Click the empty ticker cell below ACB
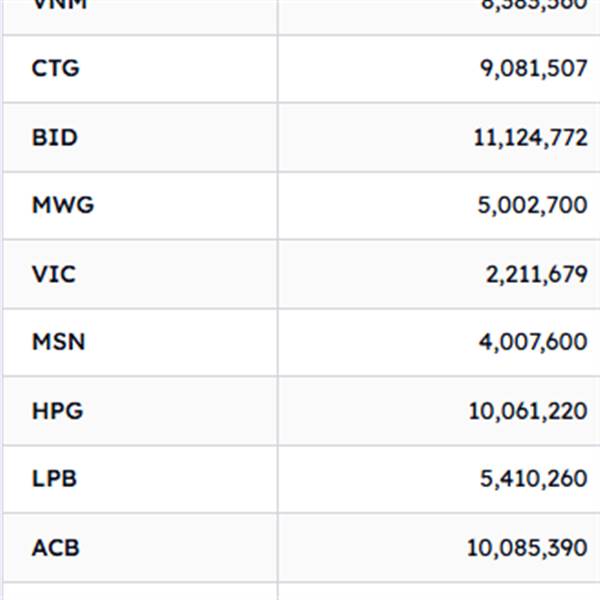The height and width of the screenshot is (600, 600). [140, 592]
